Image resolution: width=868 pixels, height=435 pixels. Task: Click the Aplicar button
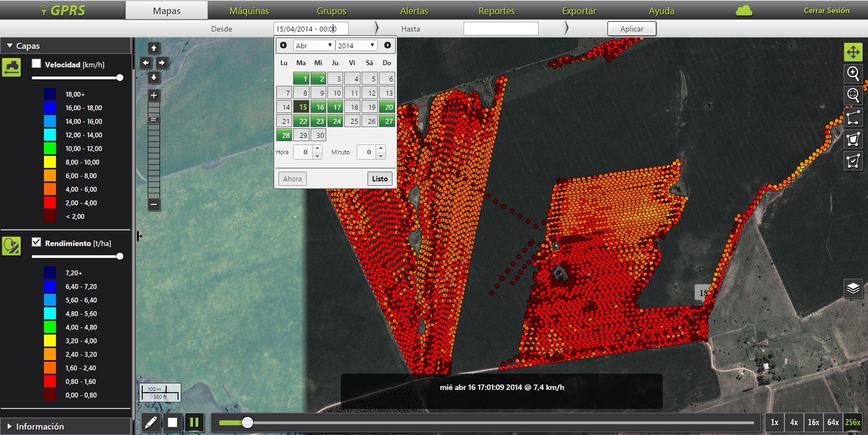tap(631, 29)
